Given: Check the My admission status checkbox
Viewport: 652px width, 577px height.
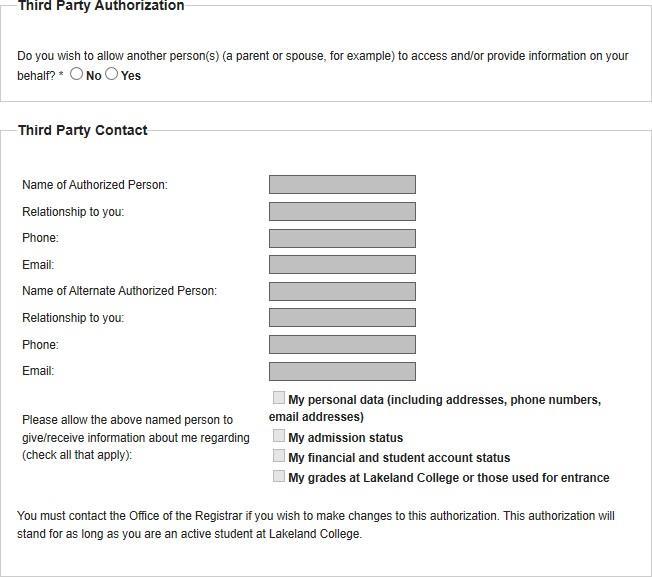Looking at the screenshot, I should (x=279, y=436).
